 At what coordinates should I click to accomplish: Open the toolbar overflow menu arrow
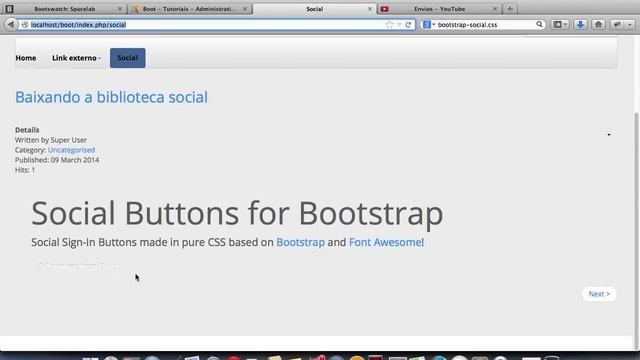click(x=630, y=24)
